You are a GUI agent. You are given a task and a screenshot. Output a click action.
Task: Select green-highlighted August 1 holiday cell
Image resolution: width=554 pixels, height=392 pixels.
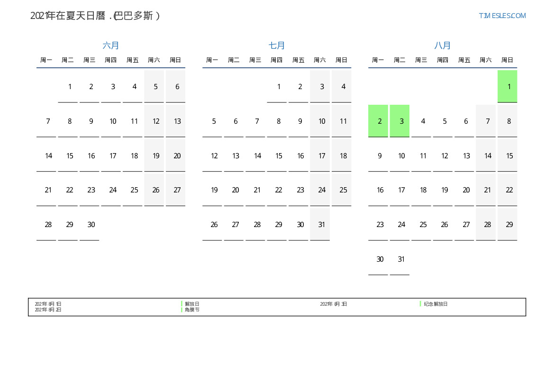507,86
